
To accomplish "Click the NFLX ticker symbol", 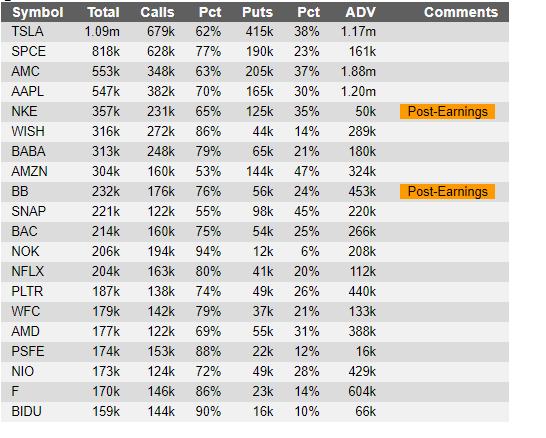I will tap(28, 272).
